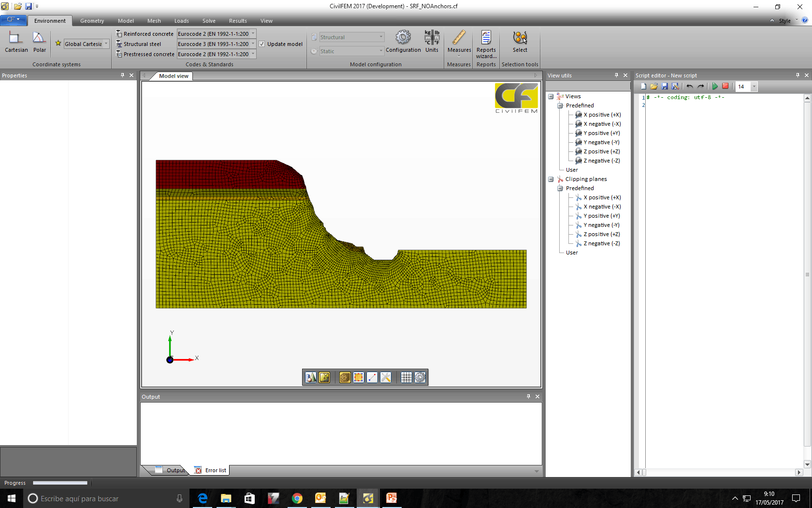Click the Polar coordinate system icon
This screenshot has width=812, height=508.
(x=39, y=39)
